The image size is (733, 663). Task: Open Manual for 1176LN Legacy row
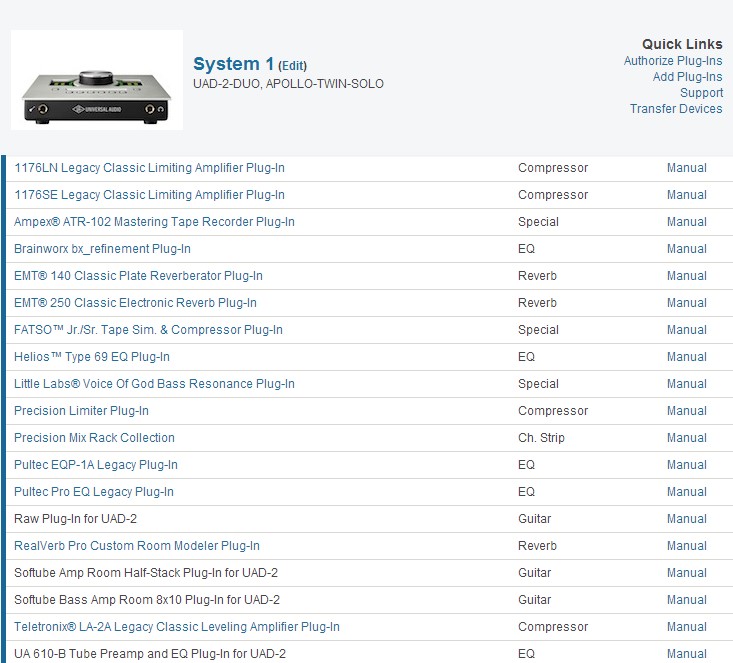(687, 168)
